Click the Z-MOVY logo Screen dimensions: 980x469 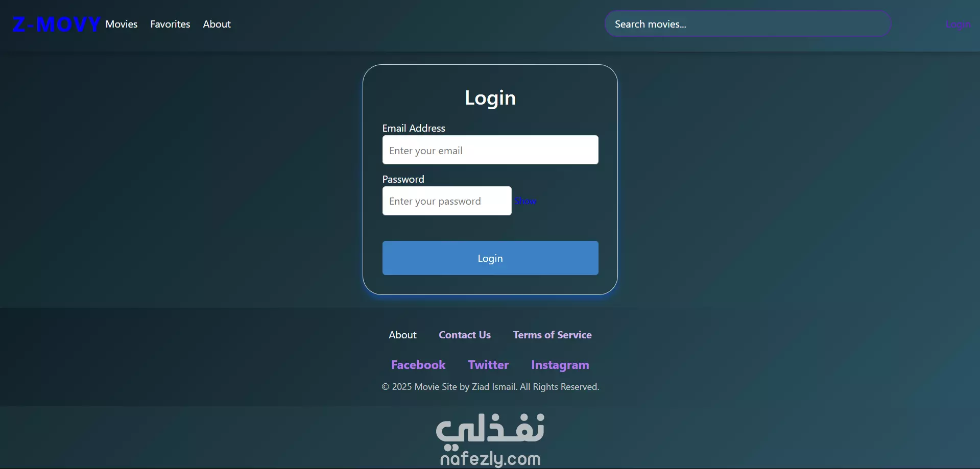click(56, 24)
